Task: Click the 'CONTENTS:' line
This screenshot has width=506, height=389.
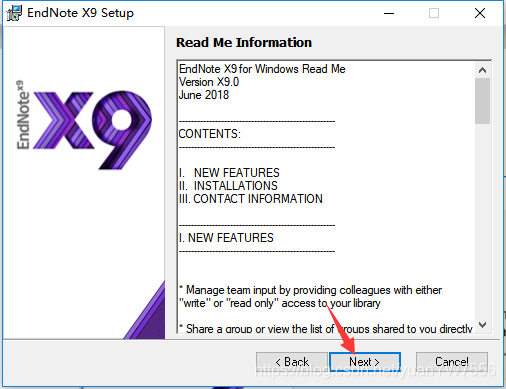Action: coord(210,134)
